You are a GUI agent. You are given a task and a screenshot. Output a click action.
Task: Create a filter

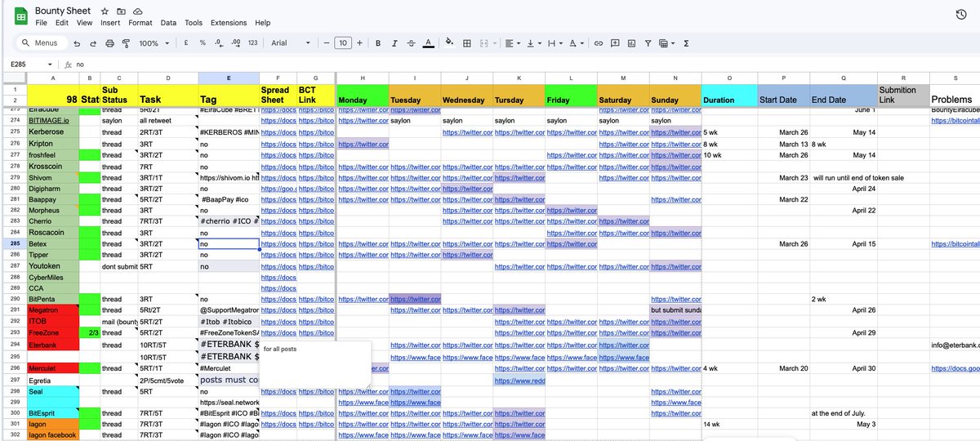648,42
